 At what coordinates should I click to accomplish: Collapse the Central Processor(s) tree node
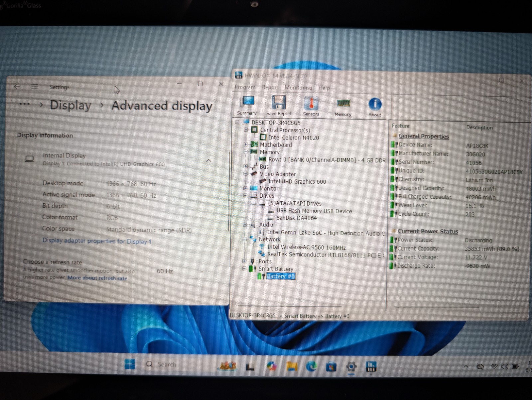tap(246, 130)
